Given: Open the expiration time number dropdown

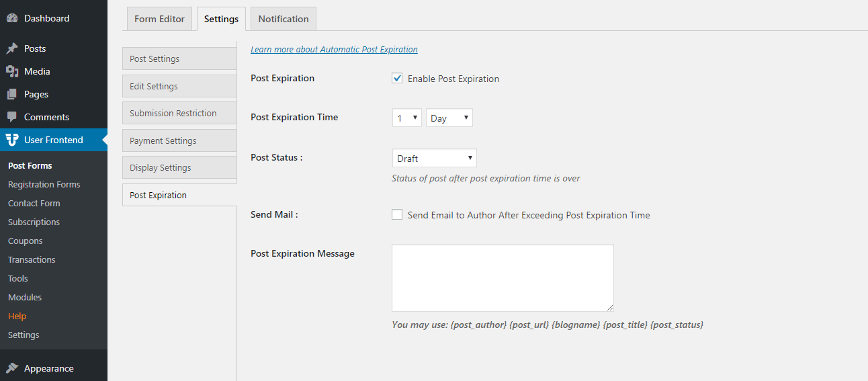Looking at the screenshot, I should click(x=407, y=118).
